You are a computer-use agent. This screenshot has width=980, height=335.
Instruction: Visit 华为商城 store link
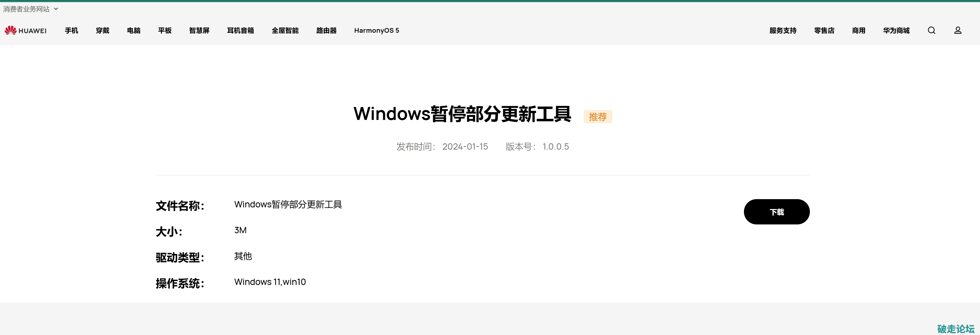click(896, 31)
